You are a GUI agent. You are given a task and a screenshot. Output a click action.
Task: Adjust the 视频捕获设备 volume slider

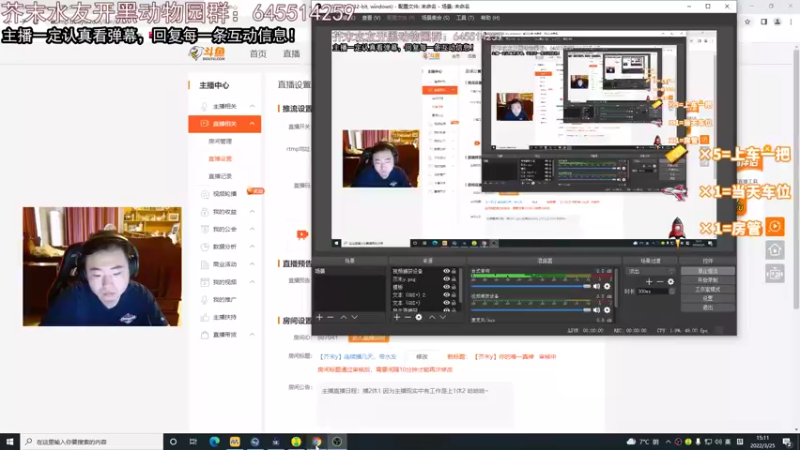tap(531, 310)
